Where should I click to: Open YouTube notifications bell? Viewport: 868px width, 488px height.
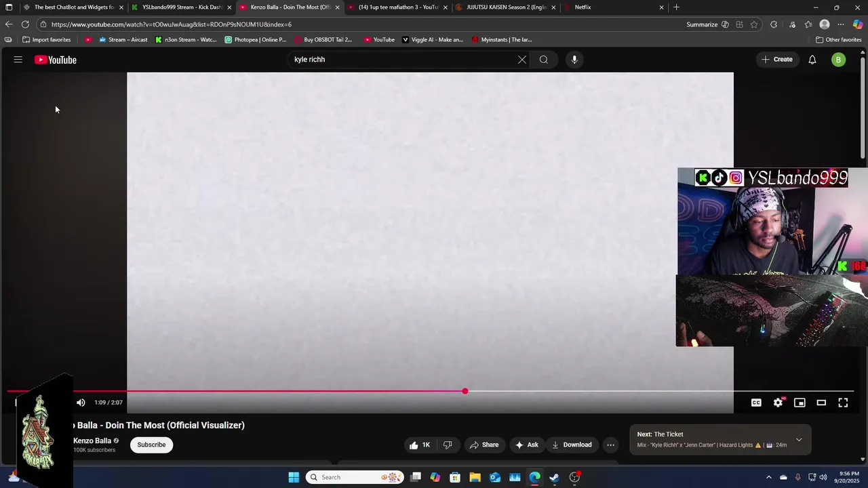tap(812, 60)
